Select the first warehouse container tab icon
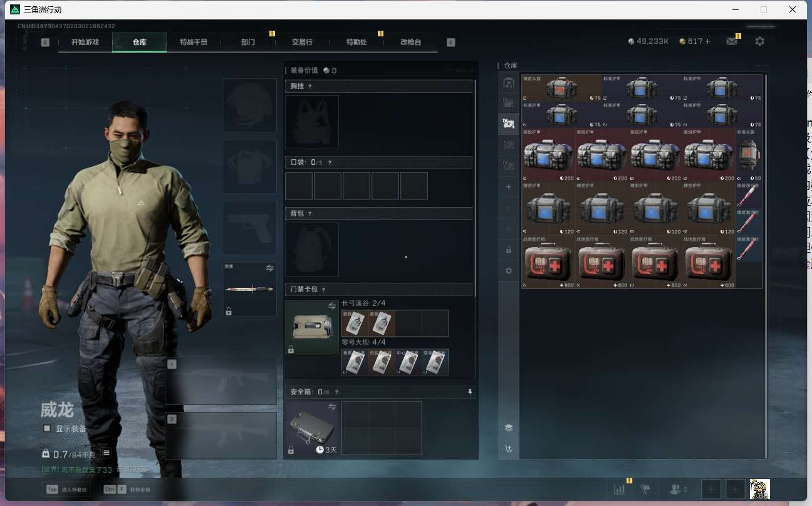Image resolution: width=812 pixels, height=506 pixels. 509,83
